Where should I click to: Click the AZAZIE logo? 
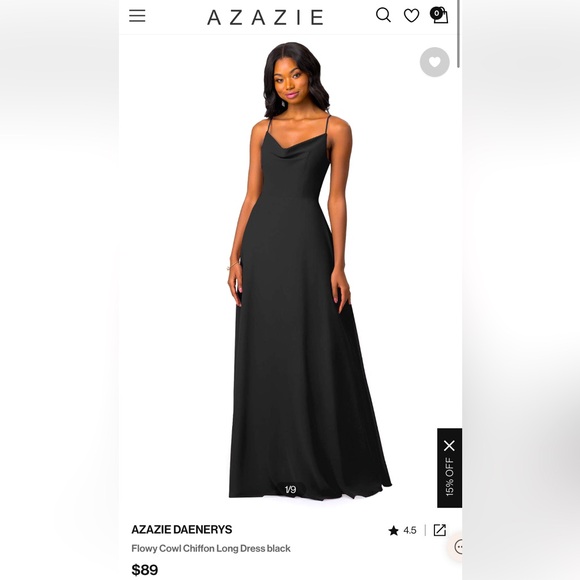[x=265, y=17]
